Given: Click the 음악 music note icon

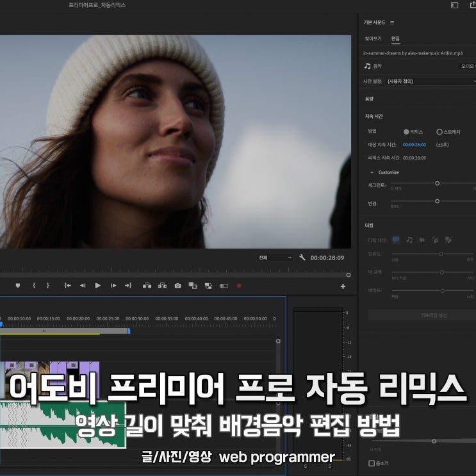Looking at the screenshot, I should 368,66.
